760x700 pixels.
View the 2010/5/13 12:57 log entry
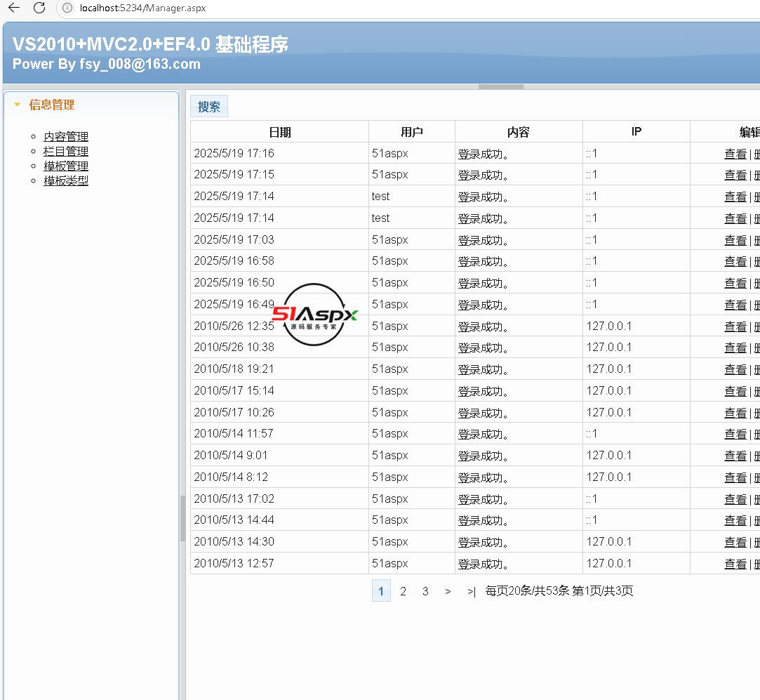(x=735, y=564)
